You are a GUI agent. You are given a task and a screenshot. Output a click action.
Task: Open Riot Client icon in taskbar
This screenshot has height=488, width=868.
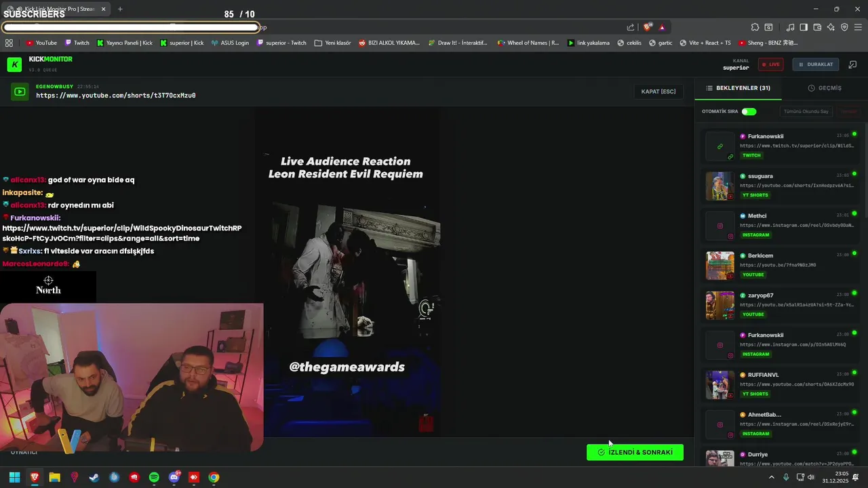(x=134, y=477)
